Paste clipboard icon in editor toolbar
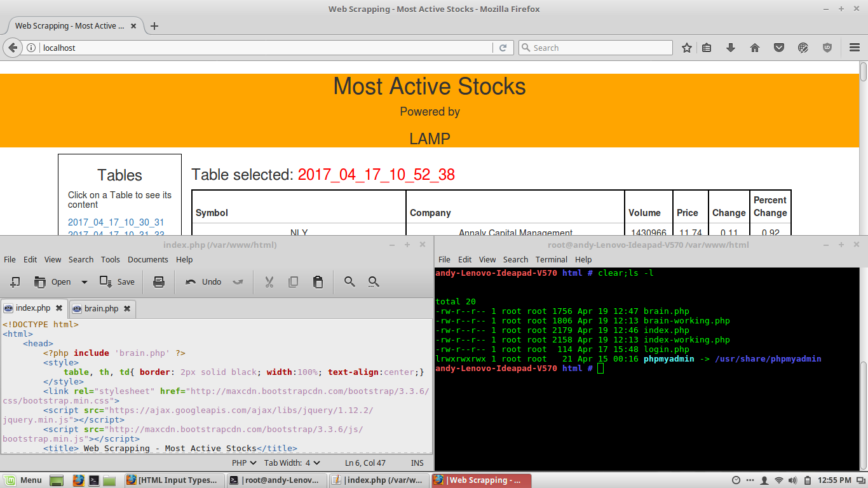This screenshot has width=868, height=488. point(318,281)
